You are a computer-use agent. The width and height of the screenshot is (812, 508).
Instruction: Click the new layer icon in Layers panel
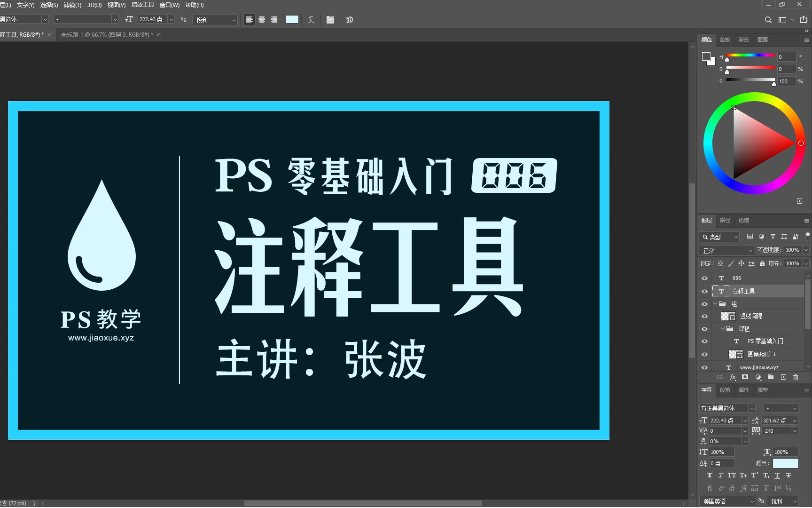(783, 377)
